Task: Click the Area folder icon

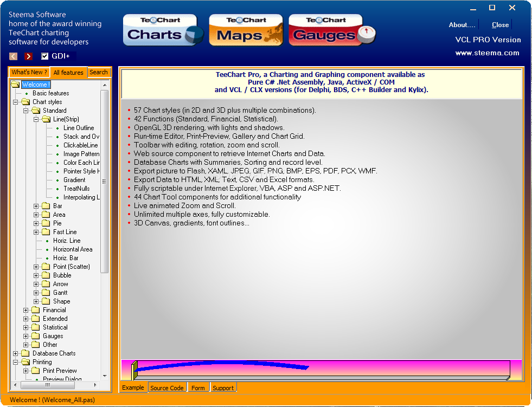Action: [46, 215]
